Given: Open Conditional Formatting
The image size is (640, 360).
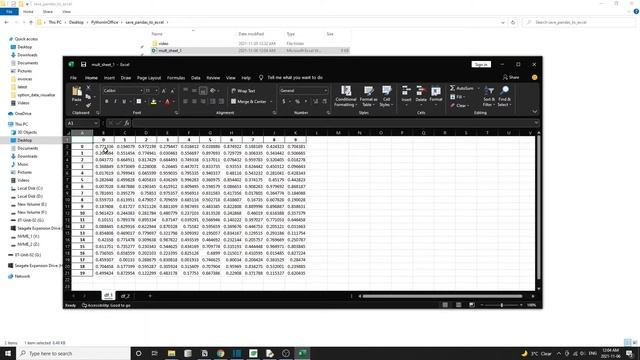Looking at the screenshot, I should pos(345,96).
